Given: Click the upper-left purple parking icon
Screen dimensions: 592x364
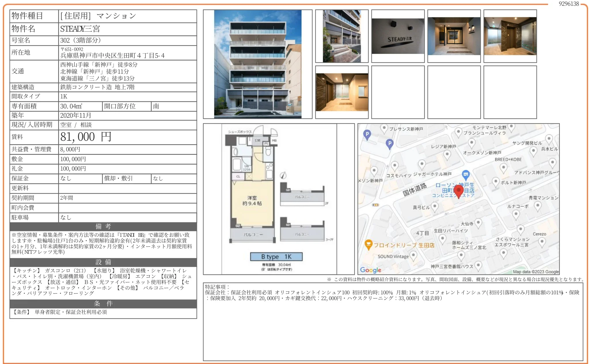Looking at the screenshot, I should (x=367, y=134).
